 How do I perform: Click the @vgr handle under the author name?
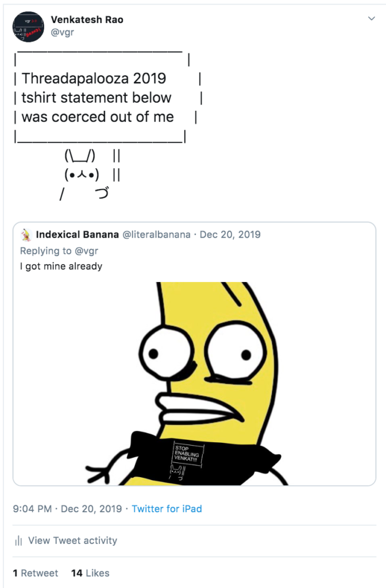click(62, 33)
